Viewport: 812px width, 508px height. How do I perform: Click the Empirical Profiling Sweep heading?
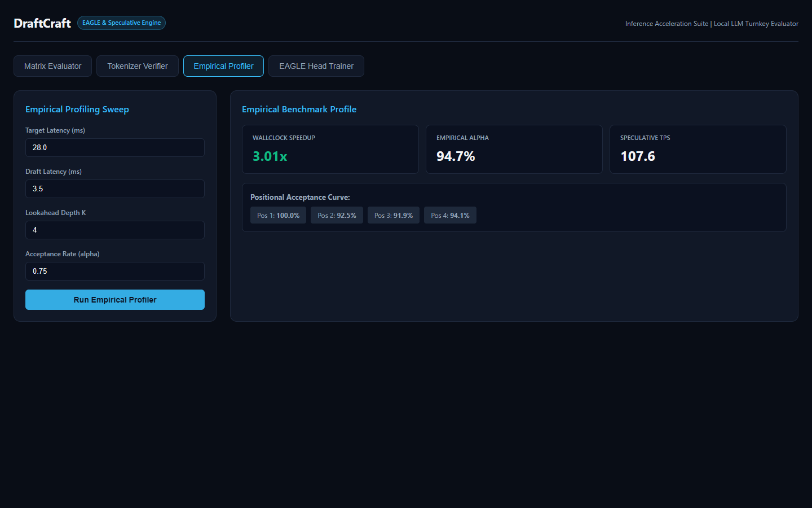(x=77, y=110)
